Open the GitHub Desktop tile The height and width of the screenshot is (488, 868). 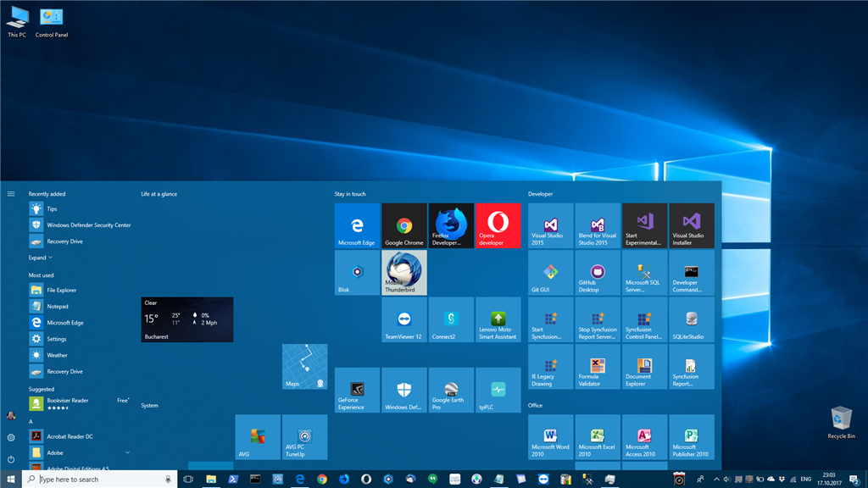598,272
